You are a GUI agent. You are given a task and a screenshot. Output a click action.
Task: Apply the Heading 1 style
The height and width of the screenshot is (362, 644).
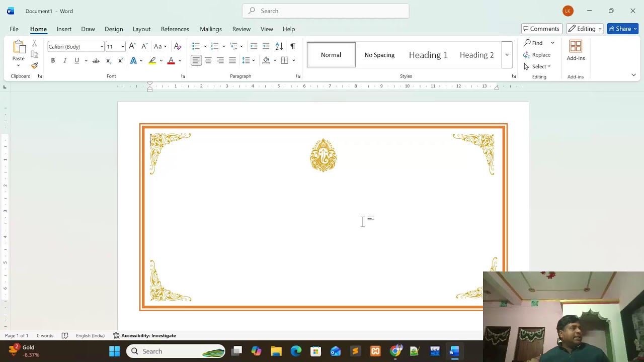(x=428, y=55)
